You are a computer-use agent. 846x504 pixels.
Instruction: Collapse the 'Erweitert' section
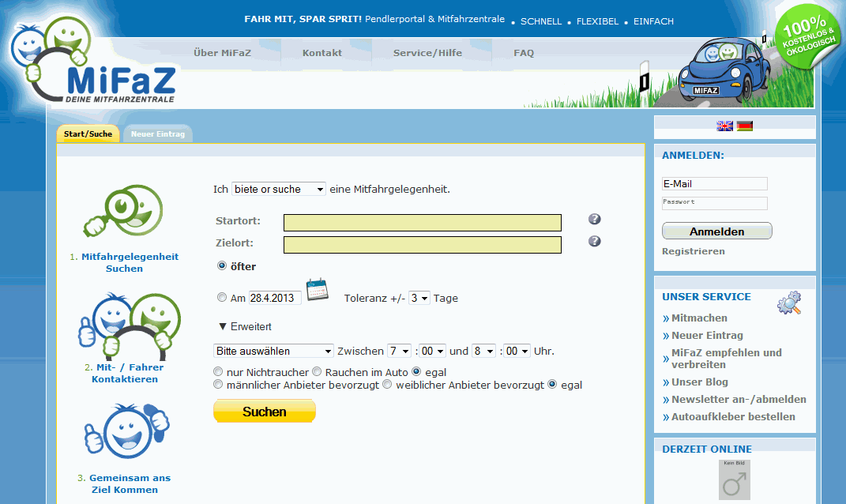[x=245, y=326]
